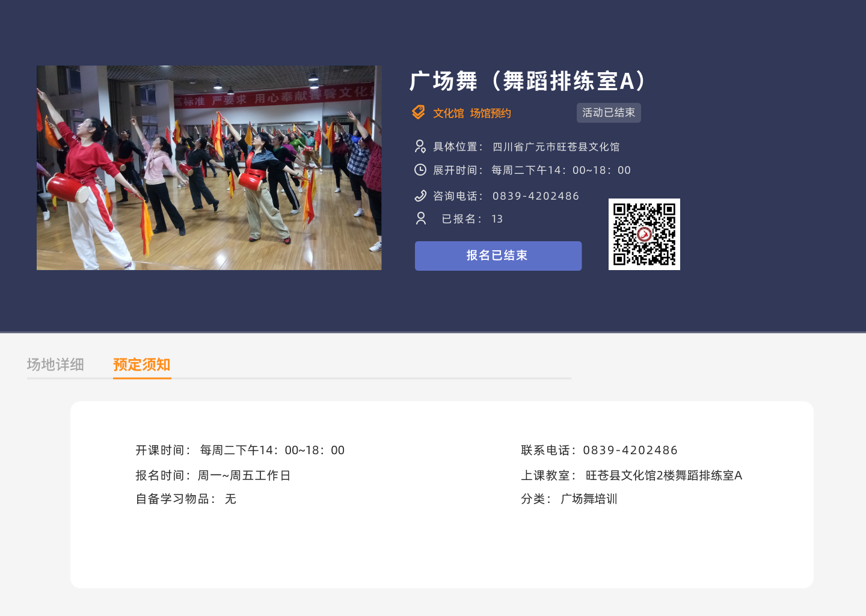Click the location pin icon next to 具体位置

pos(420,146)
